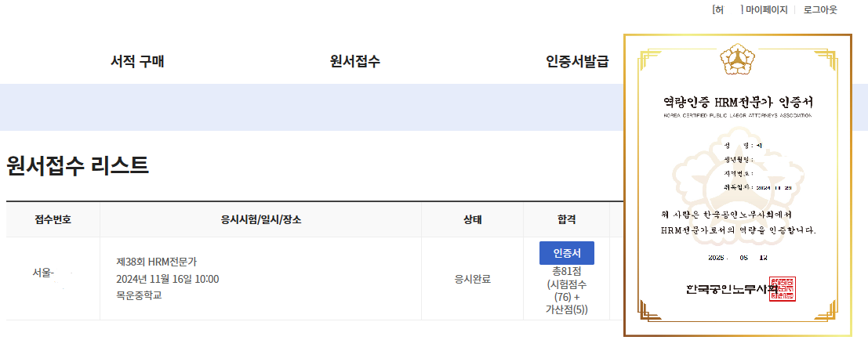
Task: Click the blue 인증서 button
Action: point(567,253)
